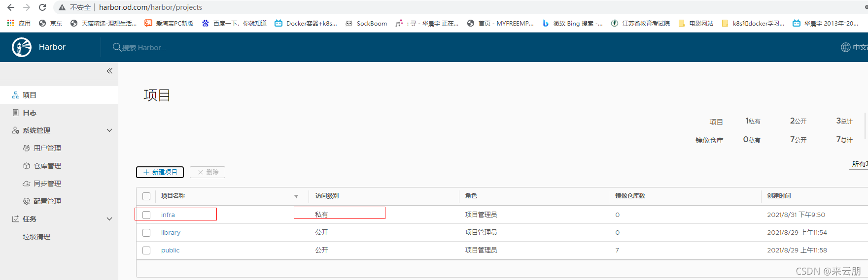Collapse the 任务 chevron
Viewport: 868px width, 280px height.
coord(109,219)
